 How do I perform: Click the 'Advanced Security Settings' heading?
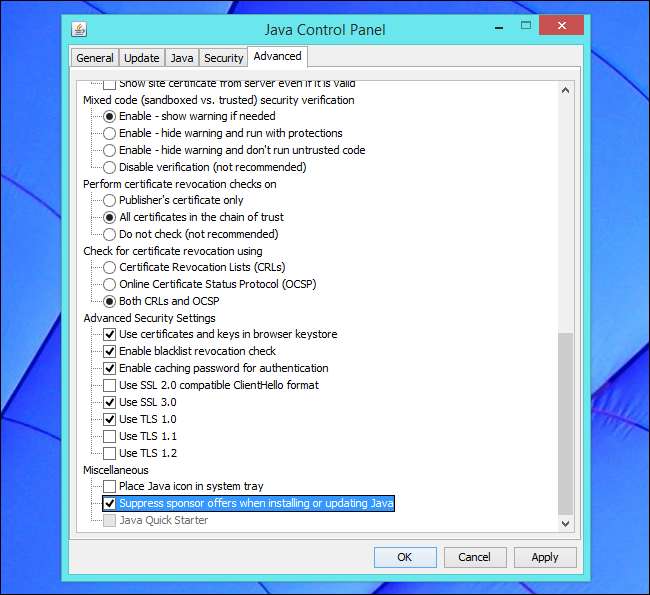pyautogui.click(x=149, y=318)
